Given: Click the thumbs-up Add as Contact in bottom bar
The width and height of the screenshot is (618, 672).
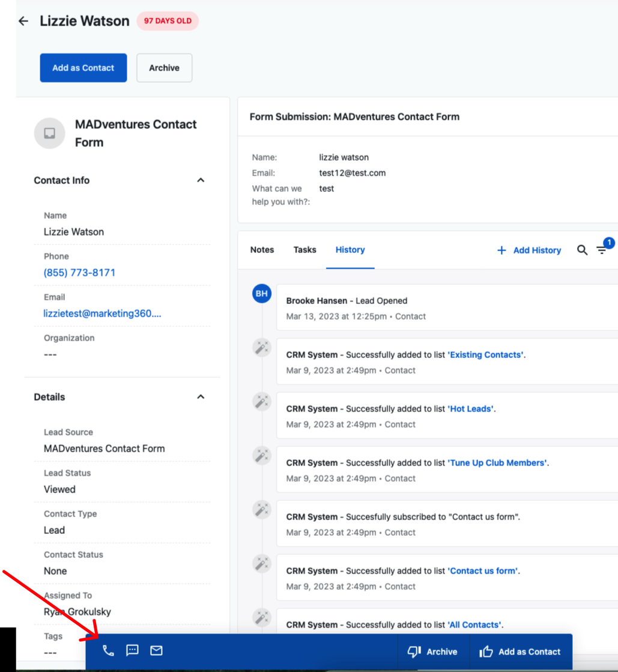Looking at the screenshot, I should (x=520, y=652).
